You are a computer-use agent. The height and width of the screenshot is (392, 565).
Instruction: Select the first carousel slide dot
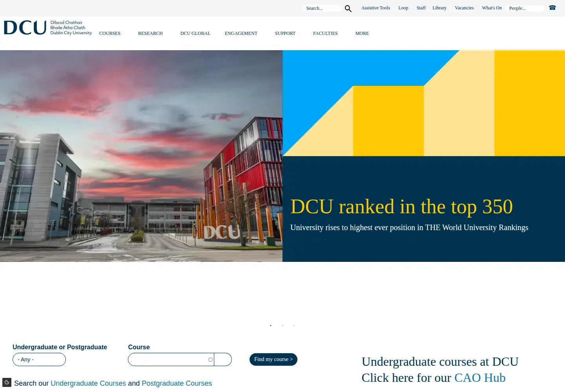point(271,325)
